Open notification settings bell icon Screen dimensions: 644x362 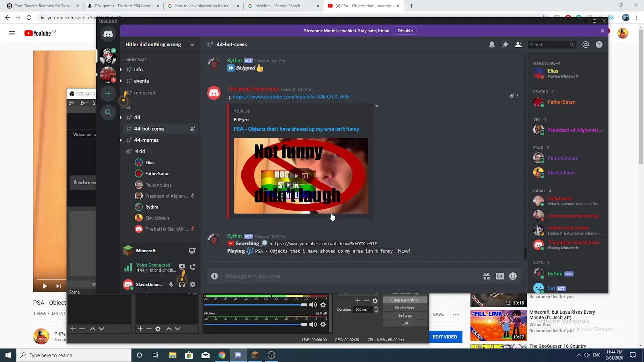492,44
